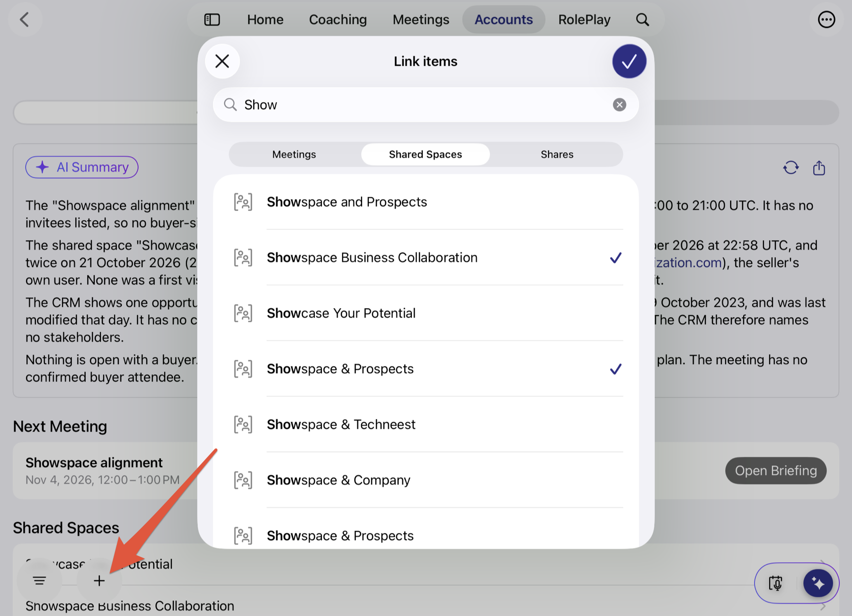The image size is (852, 616).
Task: Confirm Link items with the checkmark button
Action: pos(629,62)
